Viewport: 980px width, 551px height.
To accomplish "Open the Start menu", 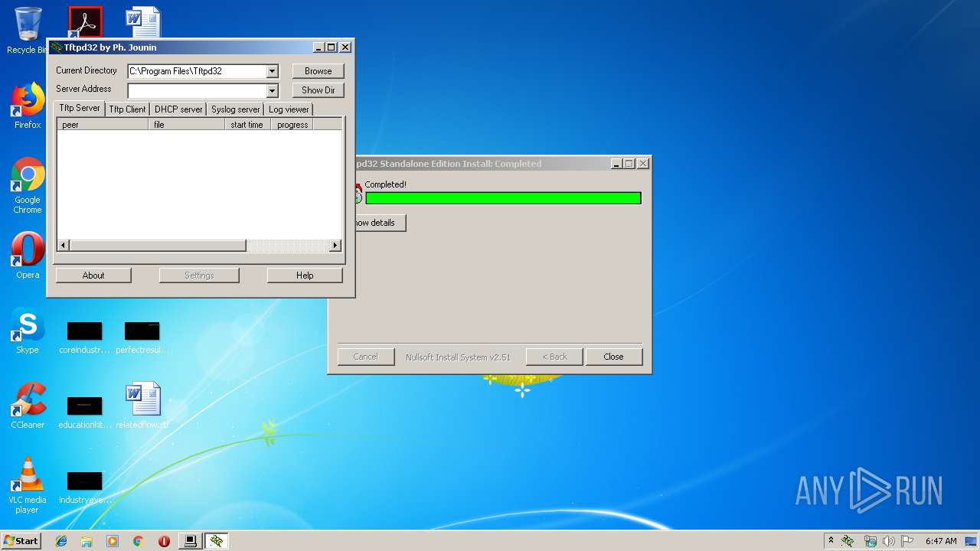I will pos(21,541).
